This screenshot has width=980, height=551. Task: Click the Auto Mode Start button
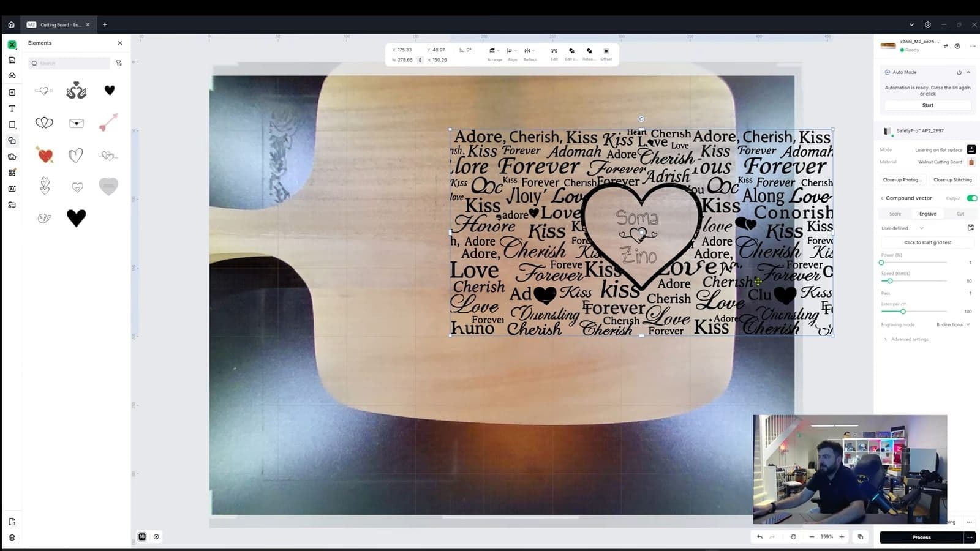(928, 105)
